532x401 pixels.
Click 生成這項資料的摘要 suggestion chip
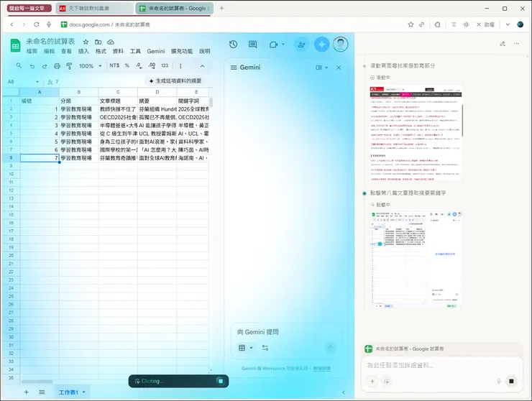175,80
